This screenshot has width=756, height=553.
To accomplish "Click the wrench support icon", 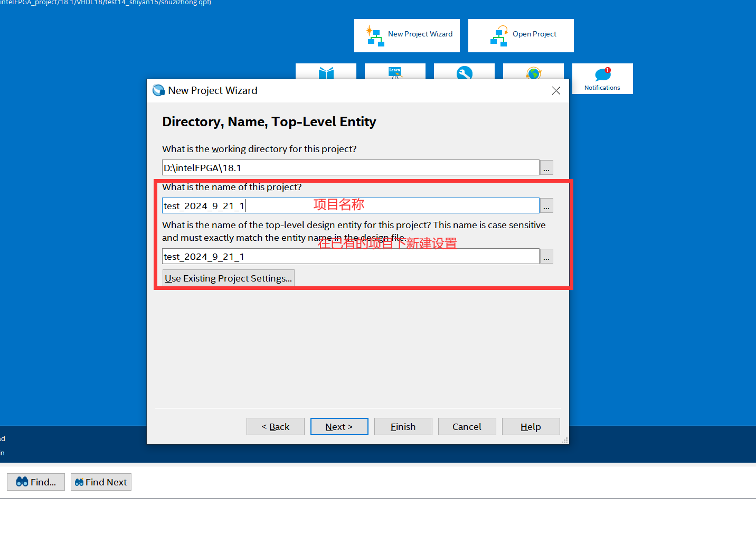I will pyautogui.click(x=464, y=73).
